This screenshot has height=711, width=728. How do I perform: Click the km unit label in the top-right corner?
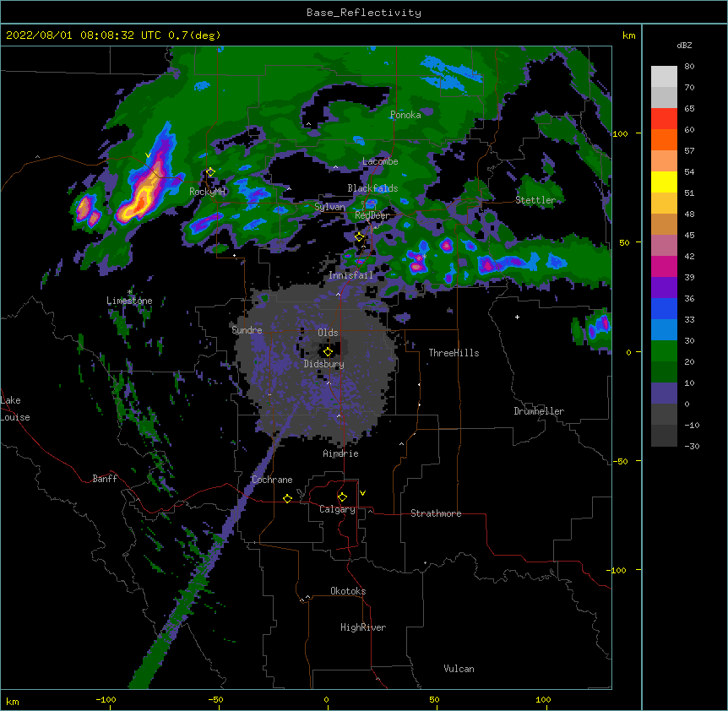(629, 35)
